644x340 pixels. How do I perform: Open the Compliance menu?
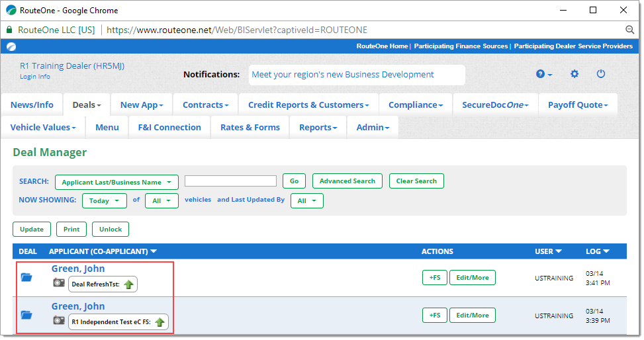pos(416,105)
